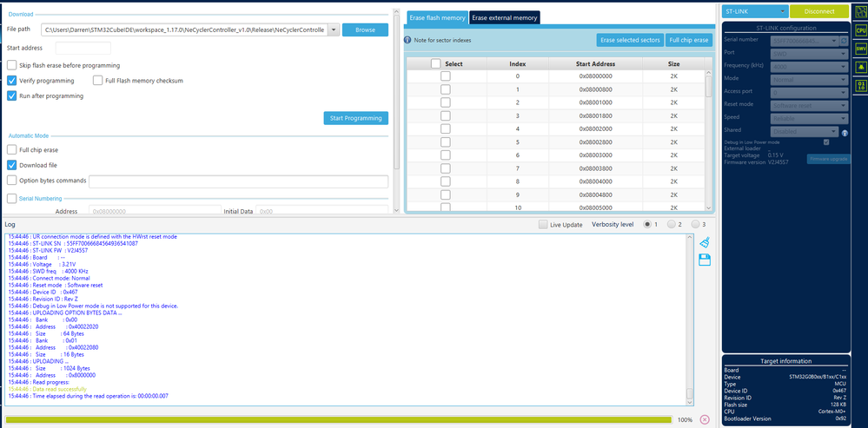Viewport: 868px width, 428px height.
Task: Open the Serial number dropdown
Action: click(x=805, y=40)
